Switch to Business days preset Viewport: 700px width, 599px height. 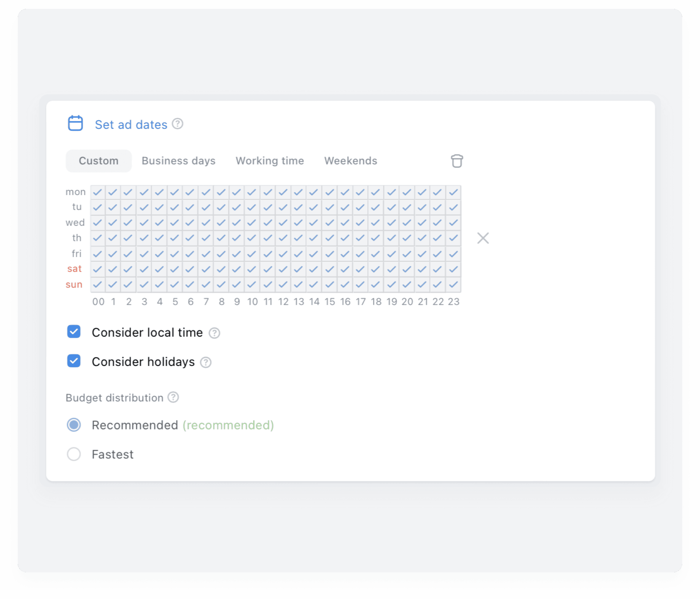point(178,161)
